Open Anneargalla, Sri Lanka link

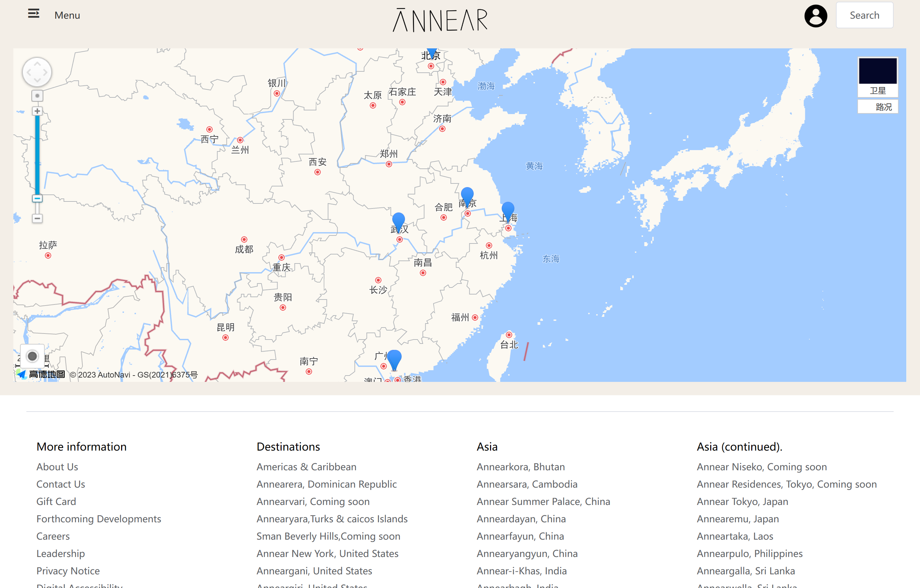pyautogui.click(x=746, y=571)
